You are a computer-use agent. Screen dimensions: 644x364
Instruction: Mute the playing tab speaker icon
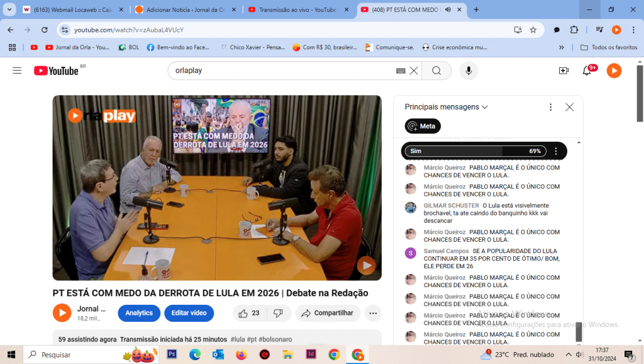[x=448, y=9]
